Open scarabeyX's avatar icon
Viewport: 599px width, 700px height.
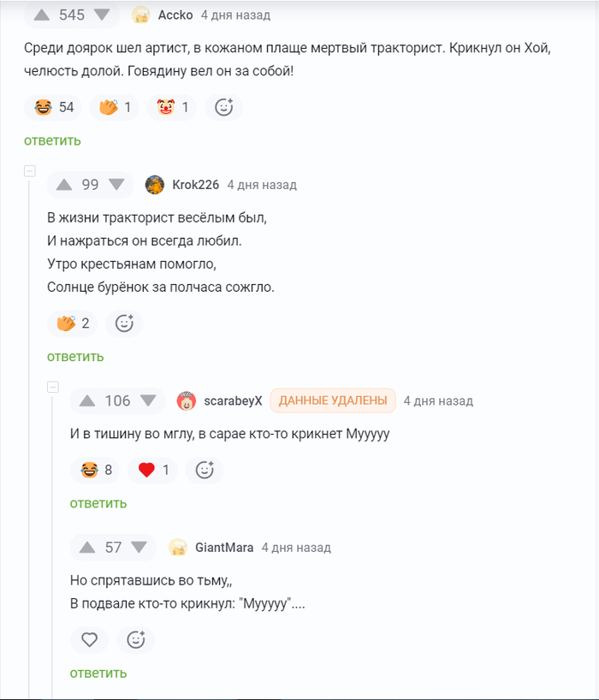point(186,400)
